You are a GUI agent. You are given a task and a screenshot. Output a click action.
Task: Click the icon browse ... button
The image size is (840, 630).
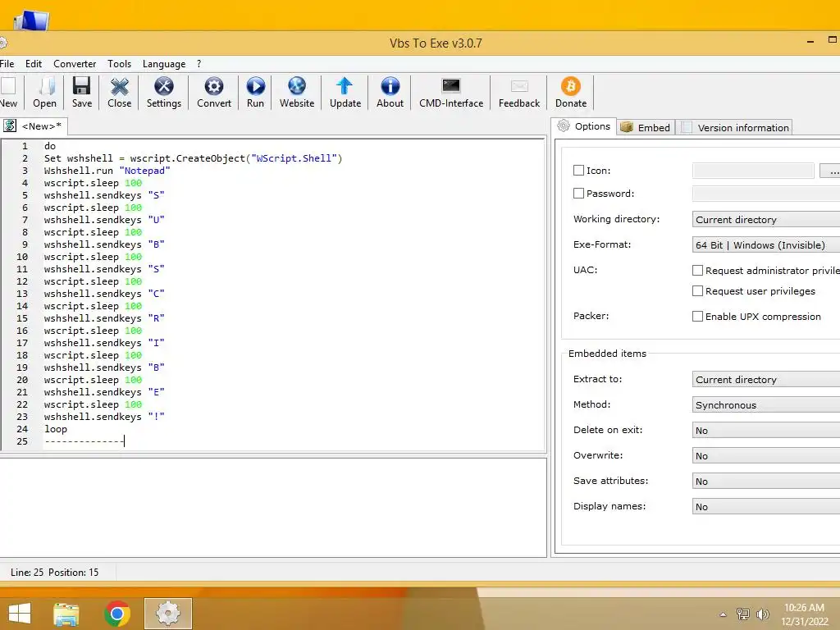(832, 171)
